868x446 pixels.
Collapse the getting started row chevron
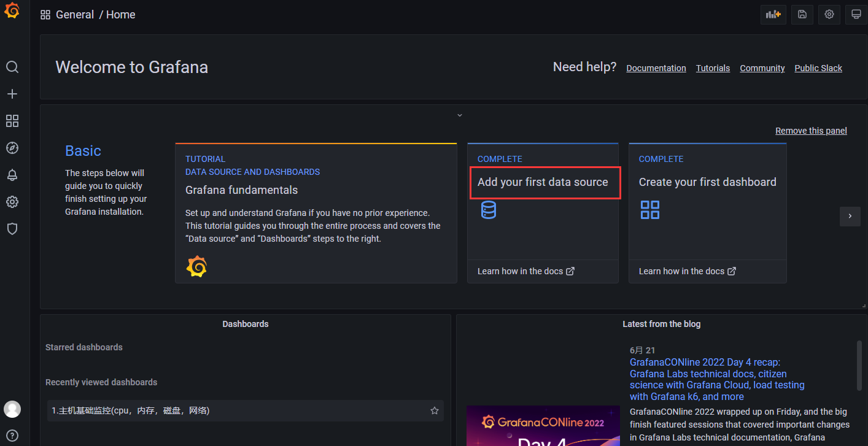click(459, 115)
